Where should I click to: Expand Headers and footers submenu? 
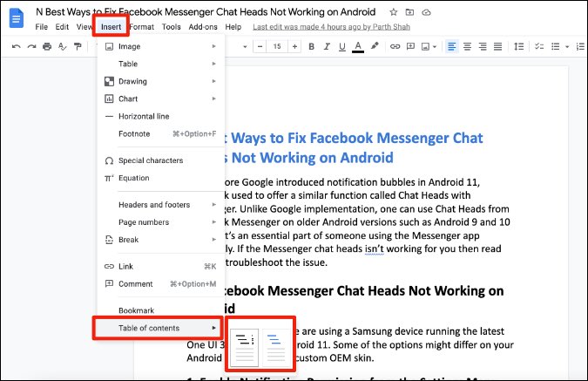click(160, 205)
